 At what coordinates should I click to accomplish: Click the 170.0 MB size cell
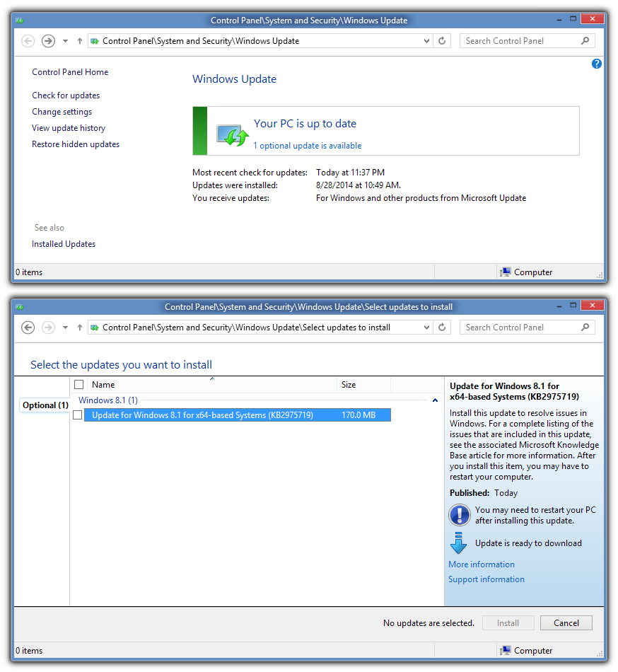click(358, 415)
